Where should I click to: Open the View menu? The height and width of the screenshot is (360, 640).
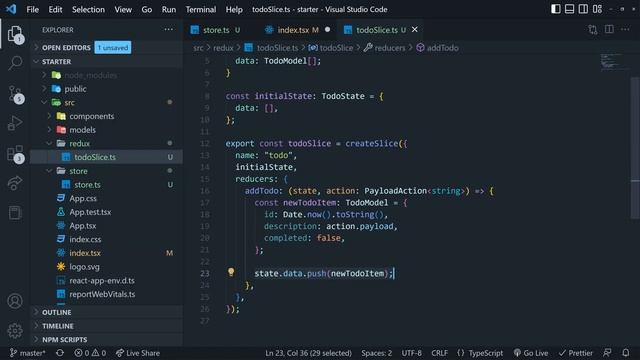(x=123, y=9)
